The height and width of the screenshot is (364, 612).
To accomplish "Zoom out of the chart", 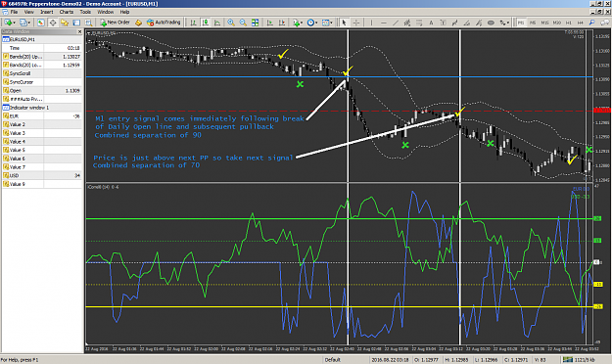I will point(243,23).
